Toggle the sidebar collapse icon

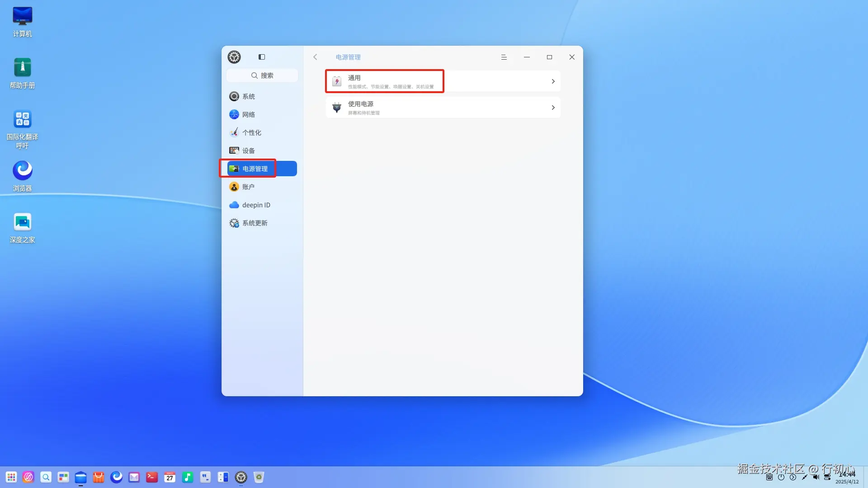tap(262, 57)
